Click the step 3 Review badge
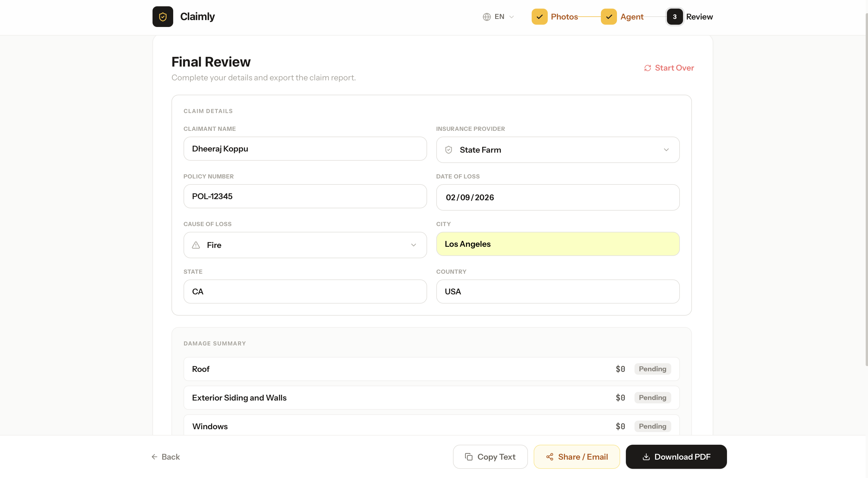Screen dimensions: 868x478 pos(674,17)
